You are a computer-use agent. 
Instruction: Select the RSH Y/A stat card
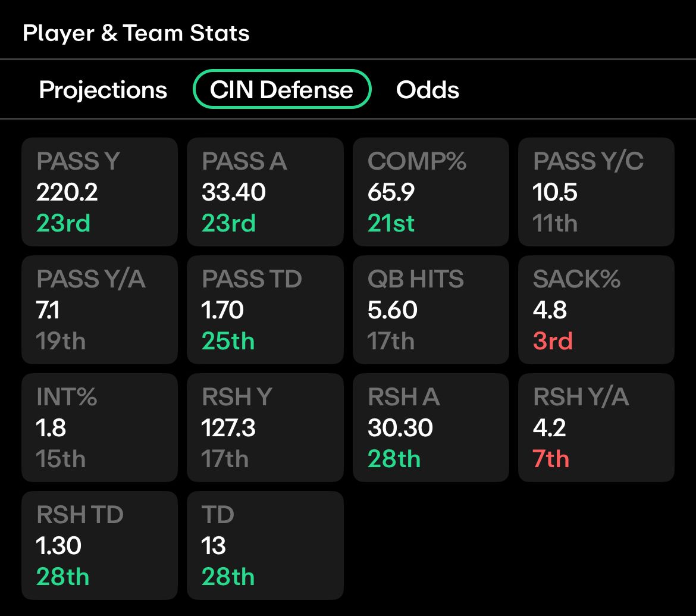tap(596, 427)
